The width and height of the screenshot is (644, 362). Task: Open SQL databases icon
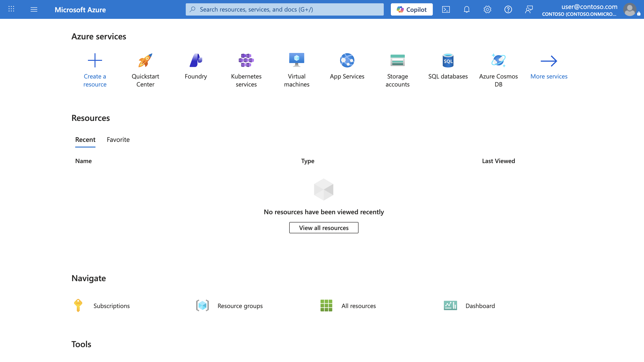click(x=448, y=60)
